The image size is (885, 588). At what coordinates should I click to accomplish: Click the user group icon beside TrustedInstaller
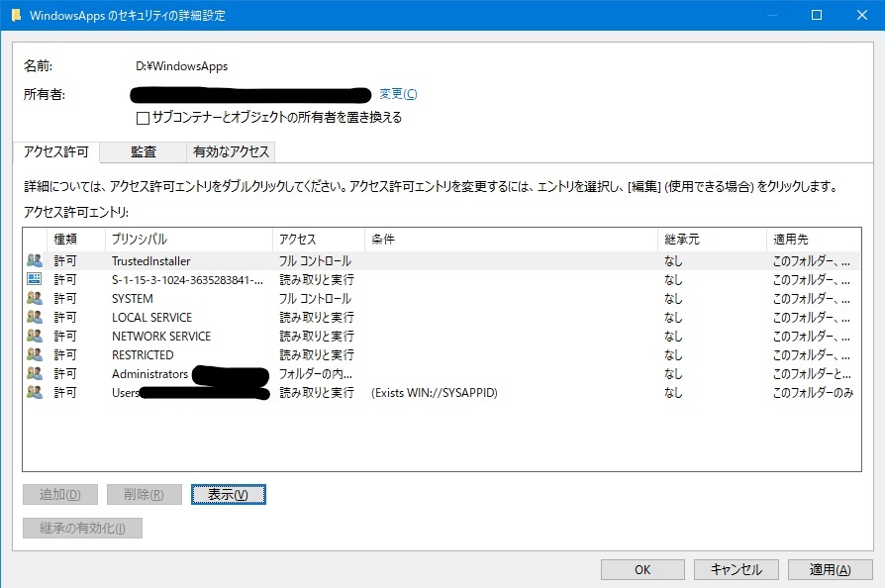tap(35, 260)
